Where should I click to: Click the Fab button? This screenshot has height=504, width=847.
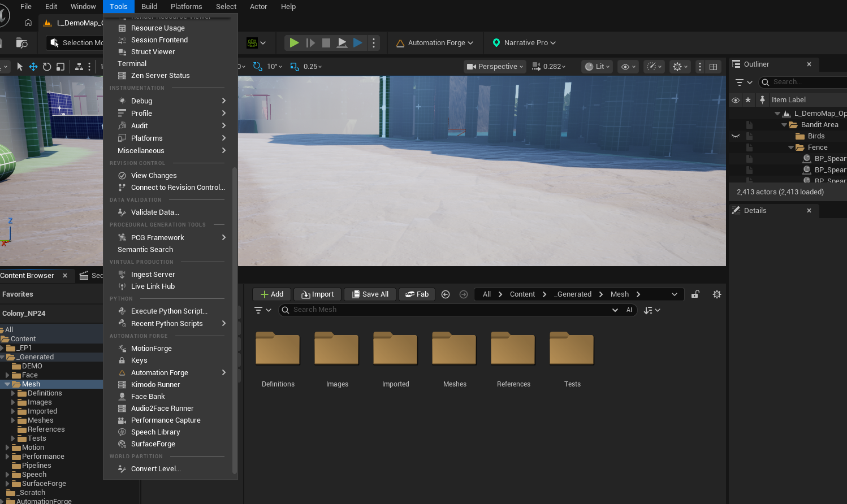tap(417, 294)
